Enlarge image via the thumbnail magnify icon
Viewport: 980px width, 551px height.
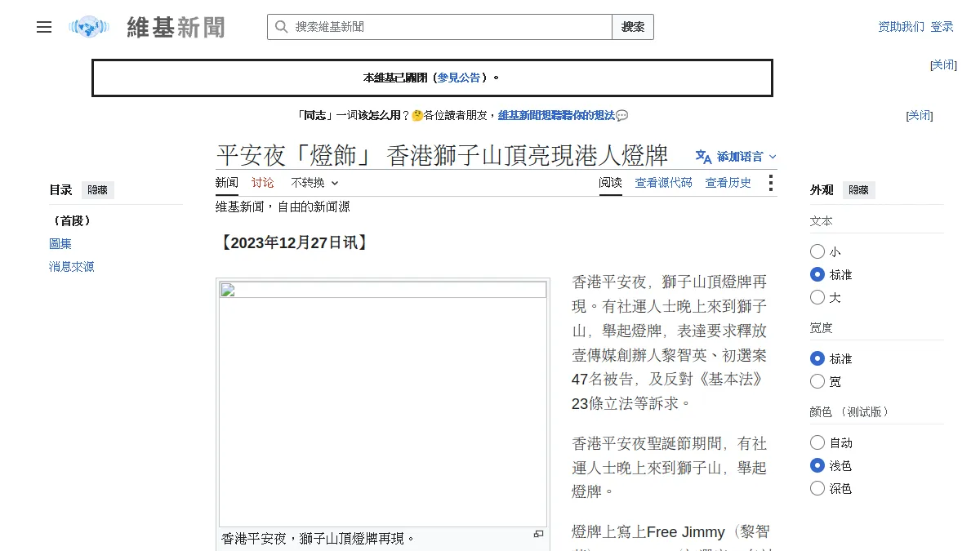coord(538,534)
